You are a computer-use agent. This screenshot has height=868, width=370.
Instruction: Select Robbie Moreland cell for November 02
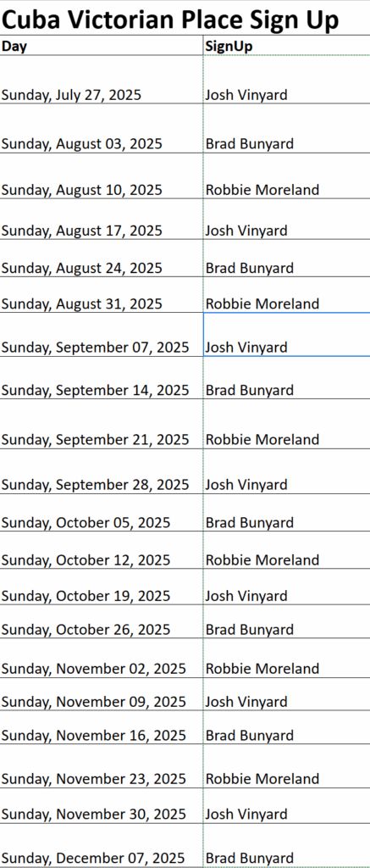[x=286, y=658]
